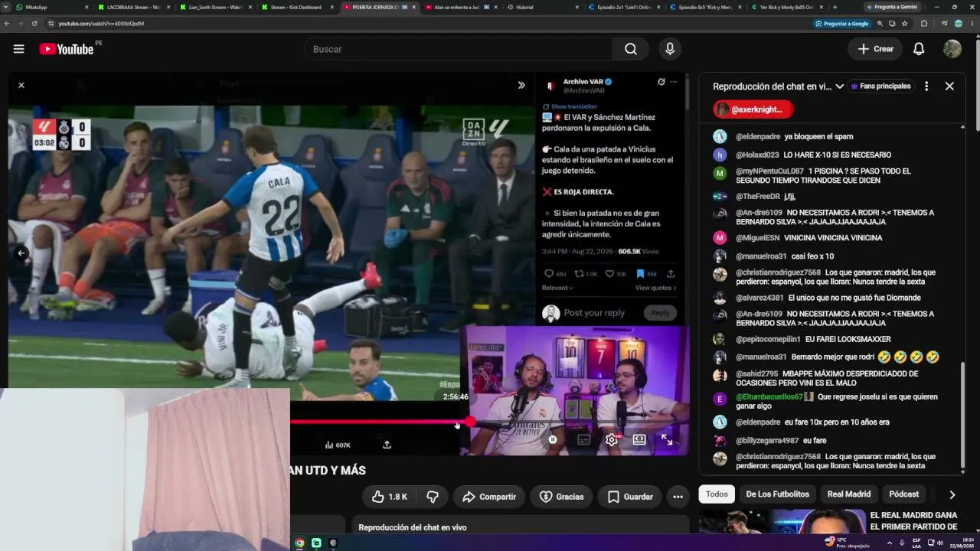Select the Pódcast filter chip
980x551 pixels.
pos(904,494)
